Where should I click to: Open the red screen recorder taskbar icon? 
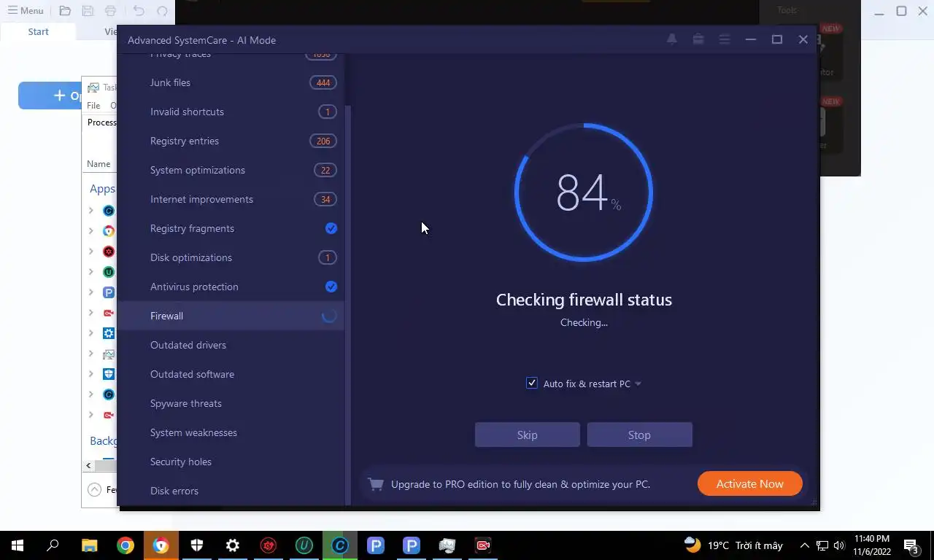(x=483, y=545)
